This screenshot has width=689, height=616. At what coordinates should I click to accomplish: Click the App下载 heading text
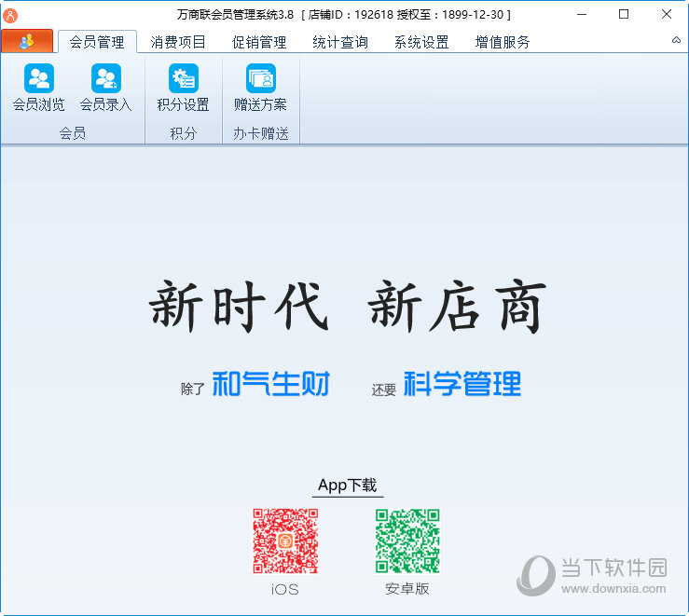[348, 486]
